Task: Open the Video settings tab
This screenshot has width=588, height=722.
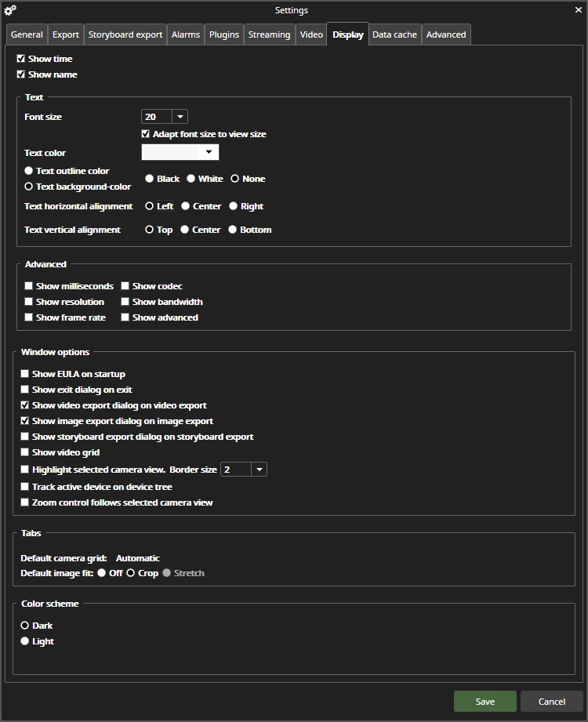Action: tap(310, 34)
